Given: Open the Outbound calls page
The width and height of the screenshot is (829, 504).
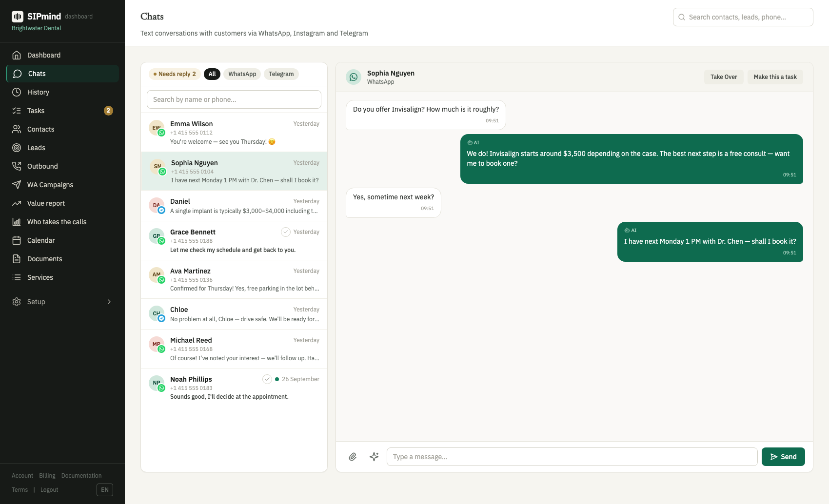Looking at the screenshot, I should click(x=62, y=166).
